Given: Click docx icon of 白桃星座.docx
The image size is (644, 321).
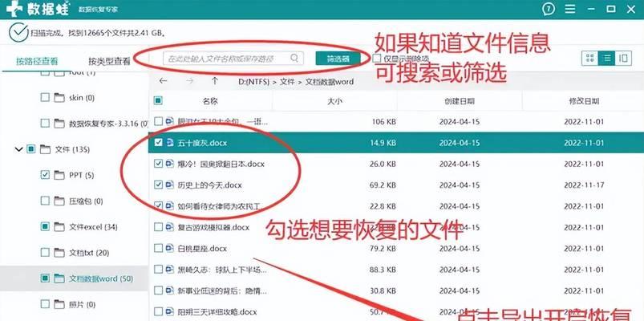Looking at the screenshot, I should [170, 248].
